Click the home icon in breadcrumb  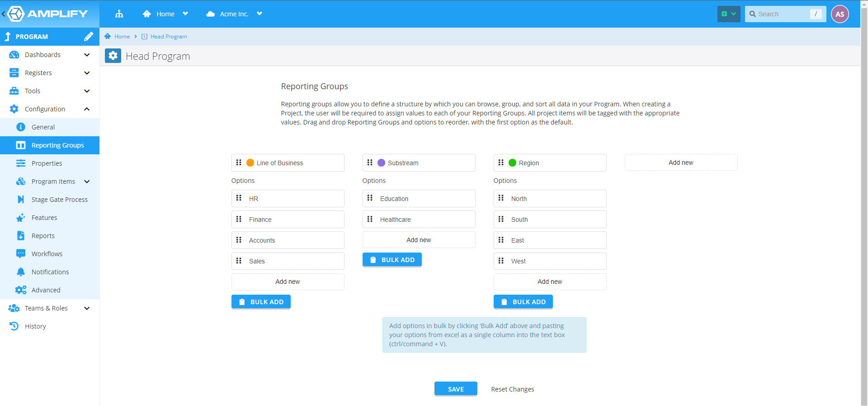[108, 36]
